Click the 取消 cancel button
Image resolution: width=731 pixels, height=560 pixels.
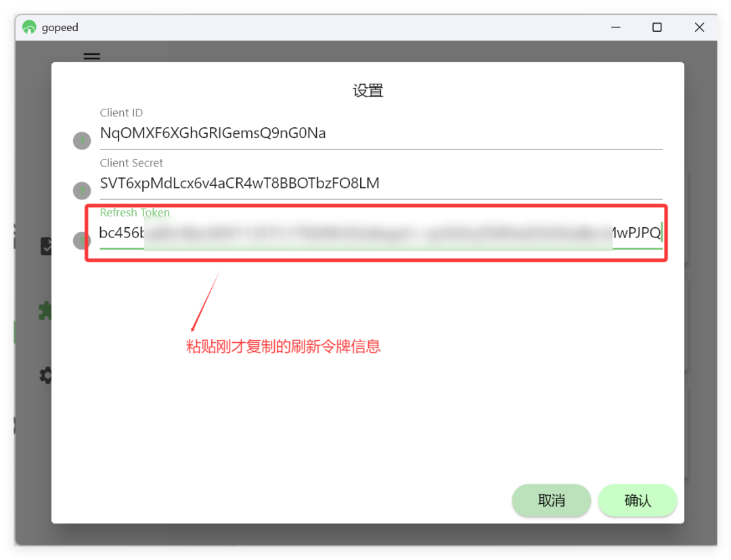[x=551, y=500]
